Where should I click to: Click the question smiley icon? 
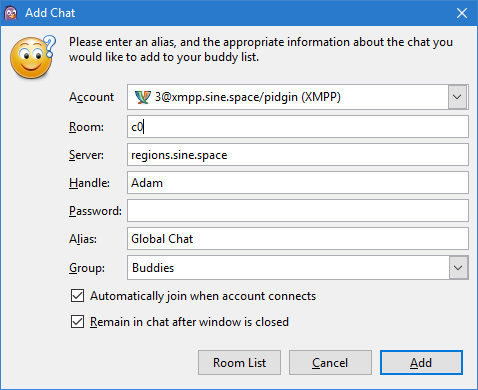33,57
